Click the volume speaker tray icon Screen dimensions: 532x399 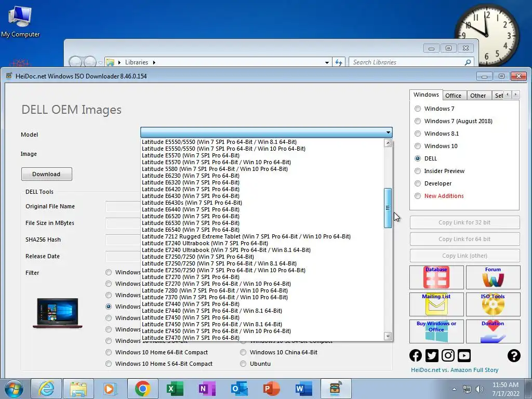coord(480,389)
